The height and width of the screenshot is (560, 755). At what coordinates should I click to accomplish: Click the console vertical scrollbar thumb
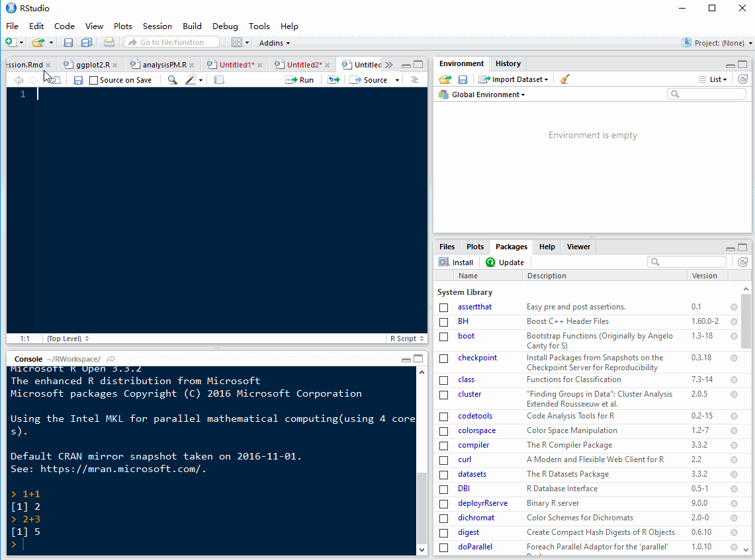(422, 508)
